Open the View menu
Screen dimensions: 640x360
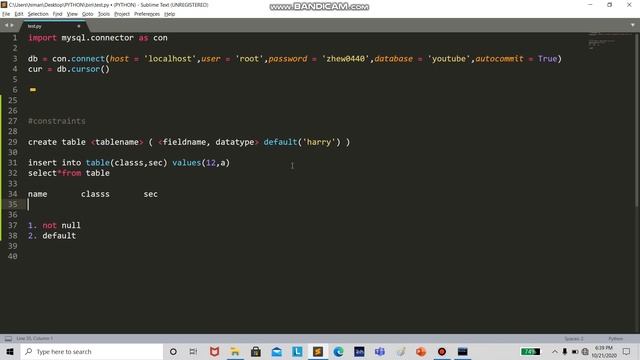tap(72, 14)
